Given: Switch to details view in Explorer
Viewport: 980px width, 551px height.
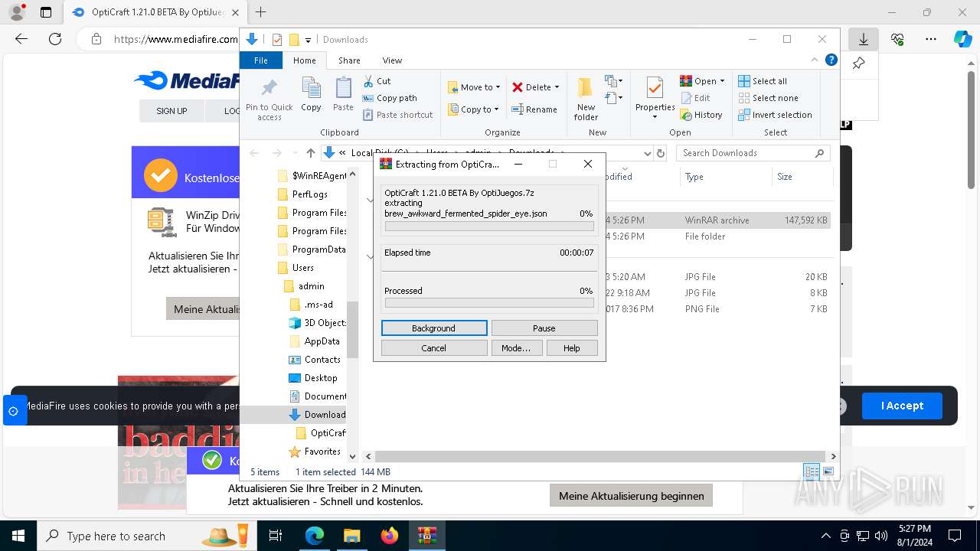Looking at the screenshot, I should point(812,471).
